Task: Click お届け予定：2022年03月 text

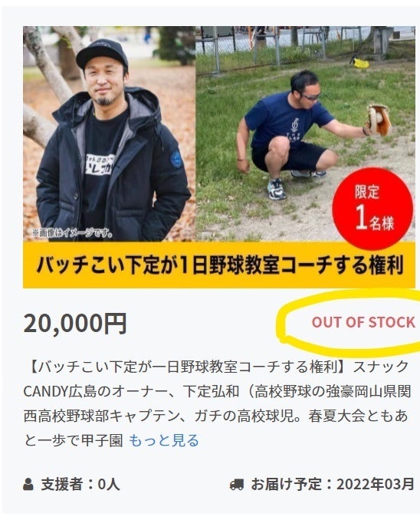Action: (x=332, y=485)
